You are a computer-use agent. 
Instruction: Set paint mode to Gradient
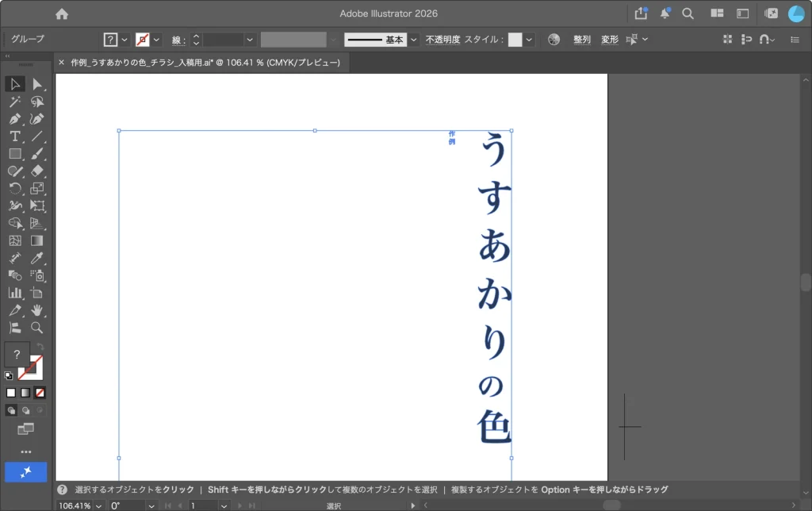(25, 393)
